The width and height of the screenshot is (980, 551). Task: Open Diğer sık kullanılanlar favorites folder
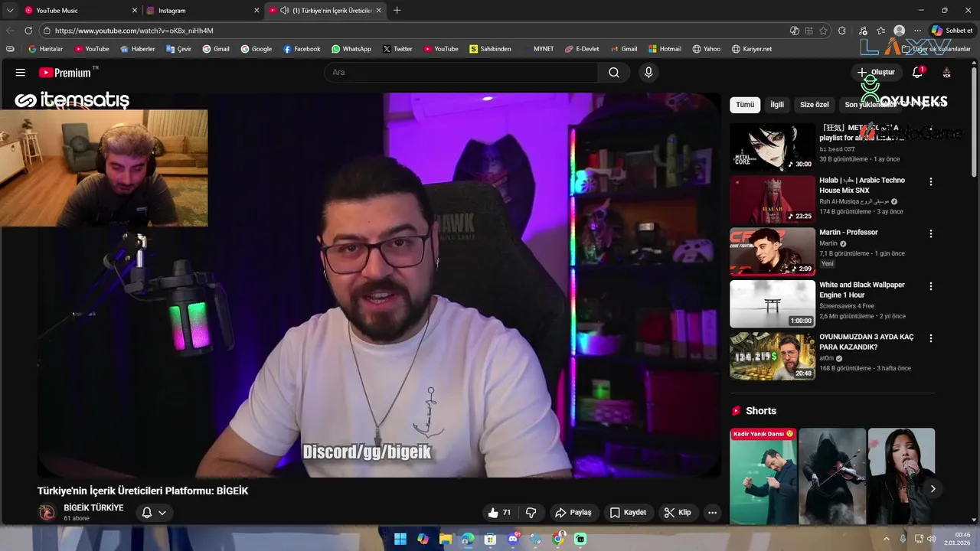tap(936, 49)
